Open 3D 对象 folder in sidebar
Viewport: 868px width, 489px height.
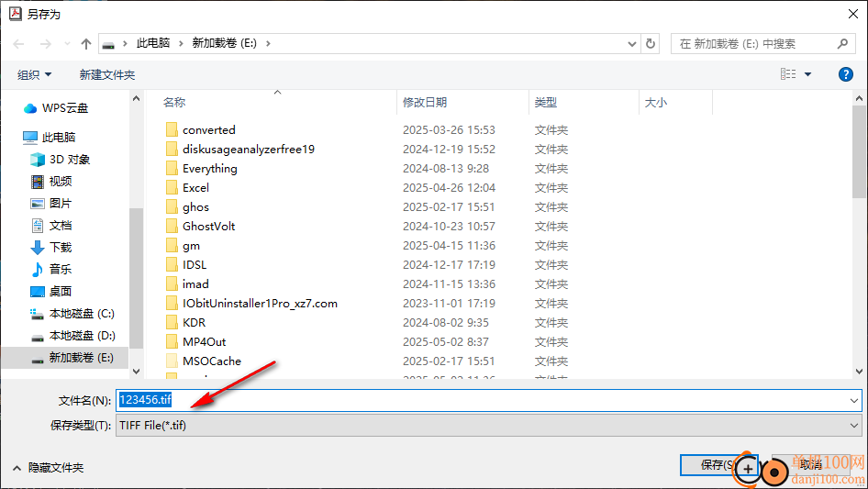click(x=60, y=160)
